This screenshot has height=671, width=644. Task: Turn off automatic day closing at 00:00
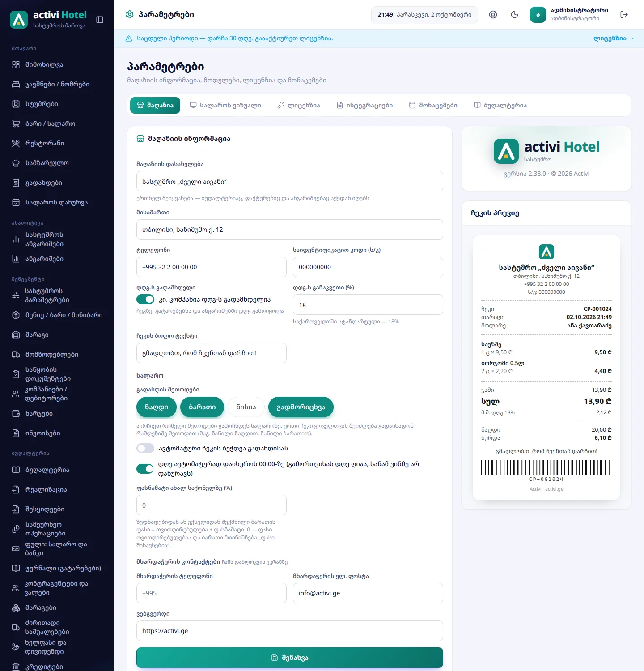click(145, 468)
